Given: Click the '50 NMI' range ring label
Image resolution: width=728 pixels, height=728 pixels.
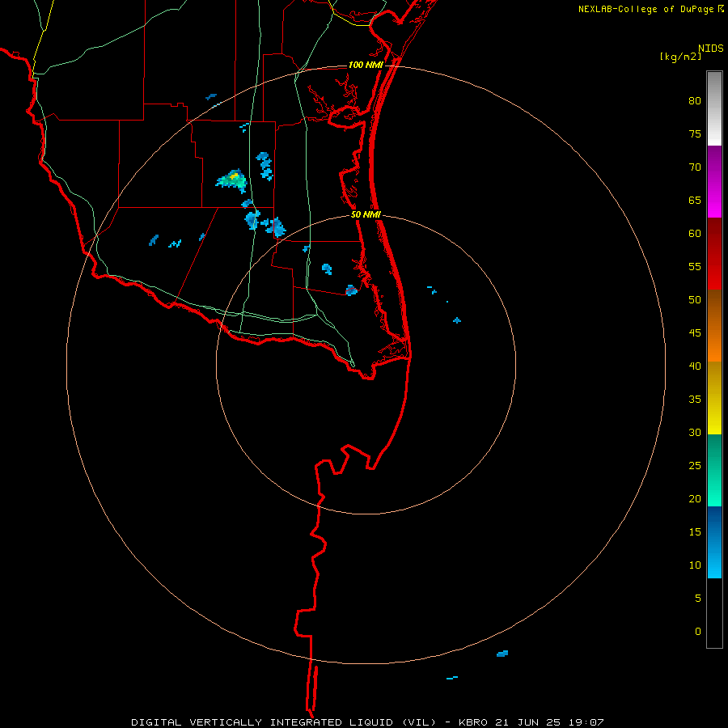Looking at the screenshot, I should point(366,214).
